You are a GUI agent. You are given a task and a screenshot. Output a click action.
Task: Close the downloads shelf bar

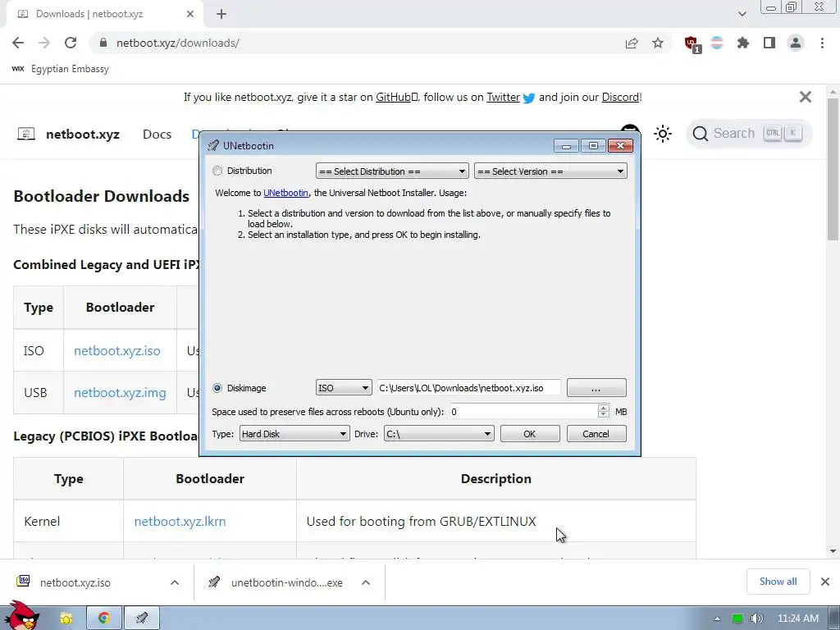pos(825,582)
